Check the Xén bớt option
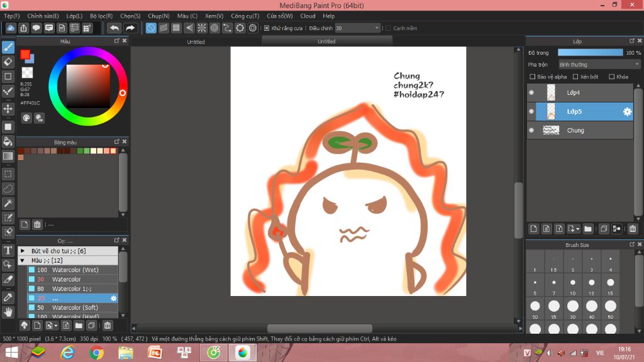 tap(575, 77)
